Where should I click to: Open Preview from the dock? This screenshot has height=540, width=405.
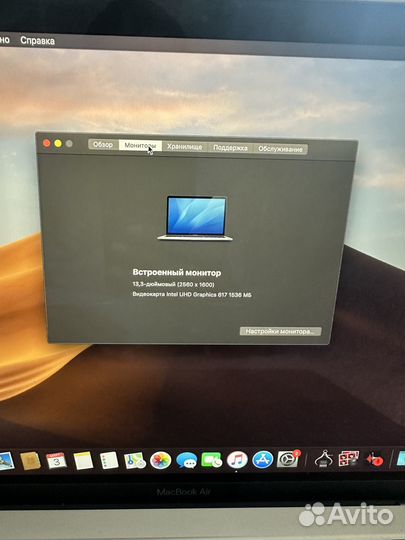pos(6,461)
